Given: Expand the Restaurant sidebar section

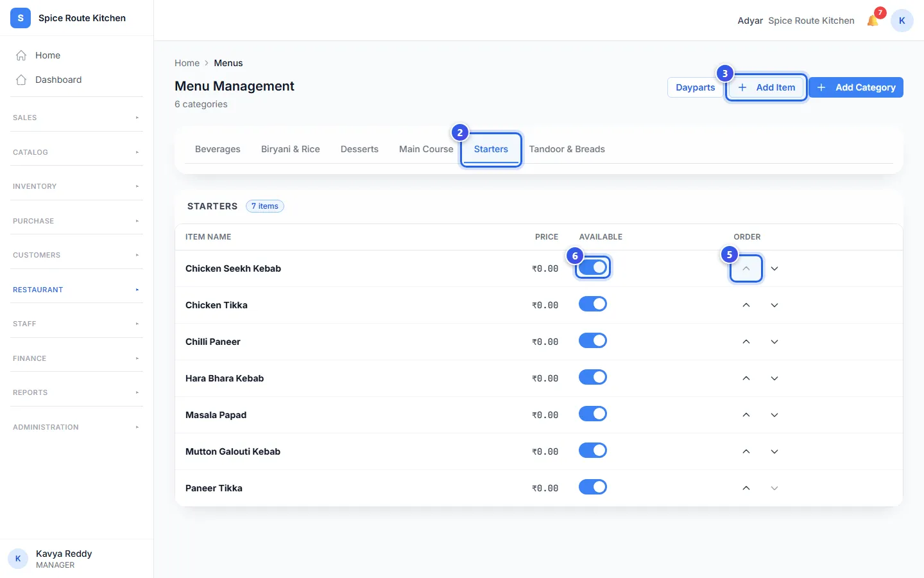Looking at the screenshot, I should pos(76,290).
